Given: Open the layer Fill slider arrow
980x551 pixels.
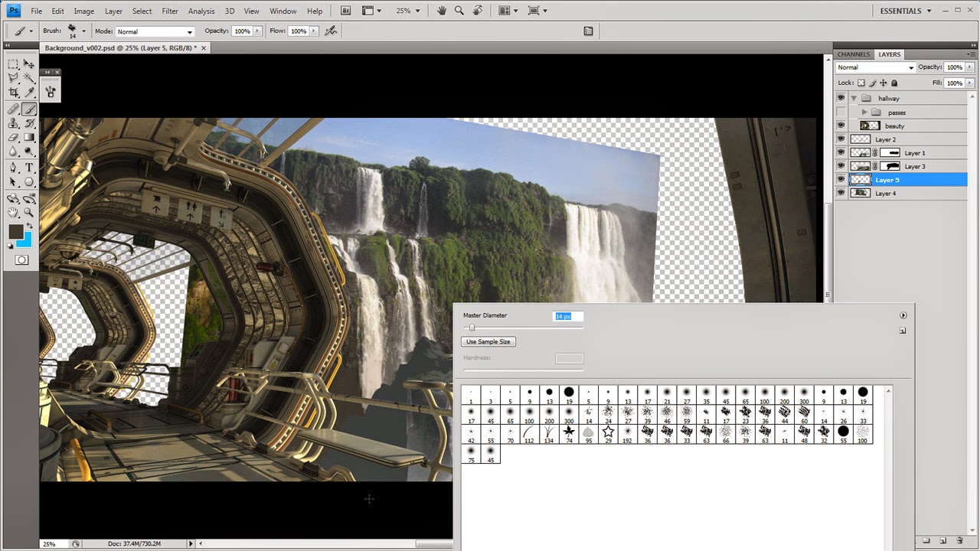Looking at the screenshot, I should click(x=971, y=83).
